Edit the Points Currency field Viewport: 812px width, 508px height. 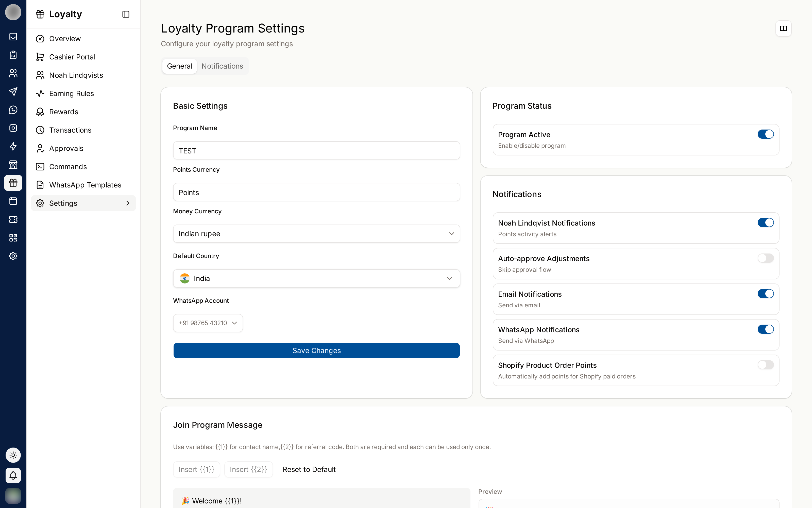click(x=316, y=192)
